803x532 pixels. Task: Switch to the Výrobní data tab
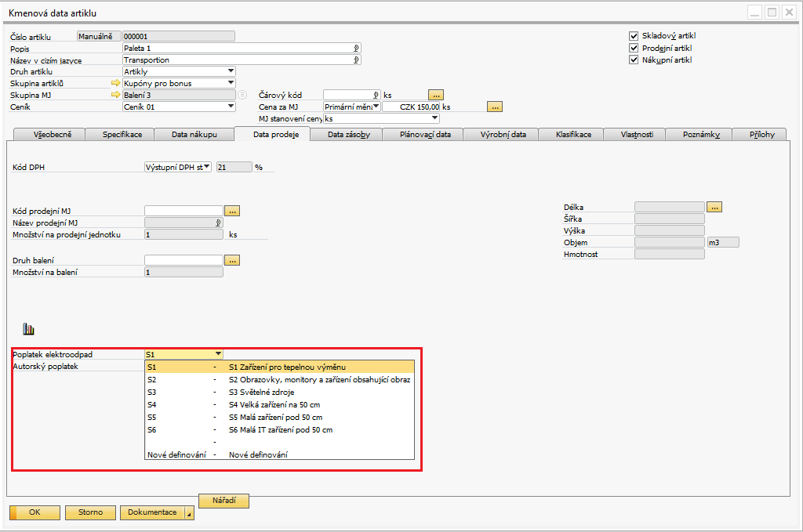[x=503, y=135]
